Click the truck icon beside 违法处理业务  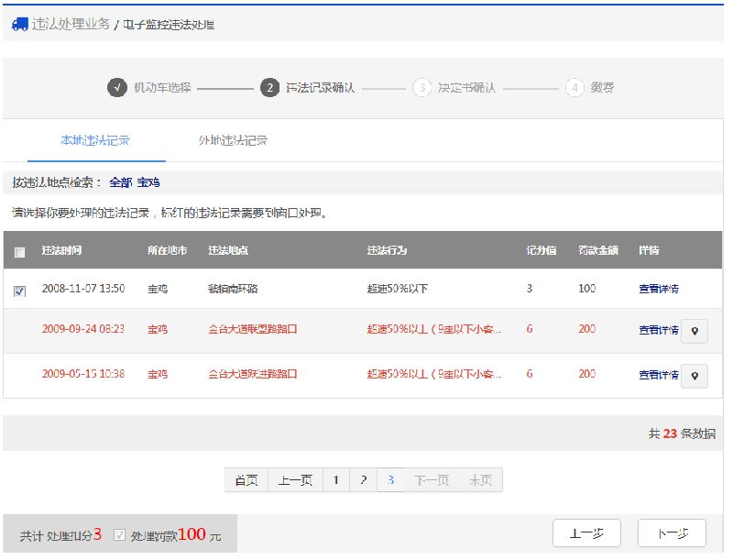(x=20, y=25)
